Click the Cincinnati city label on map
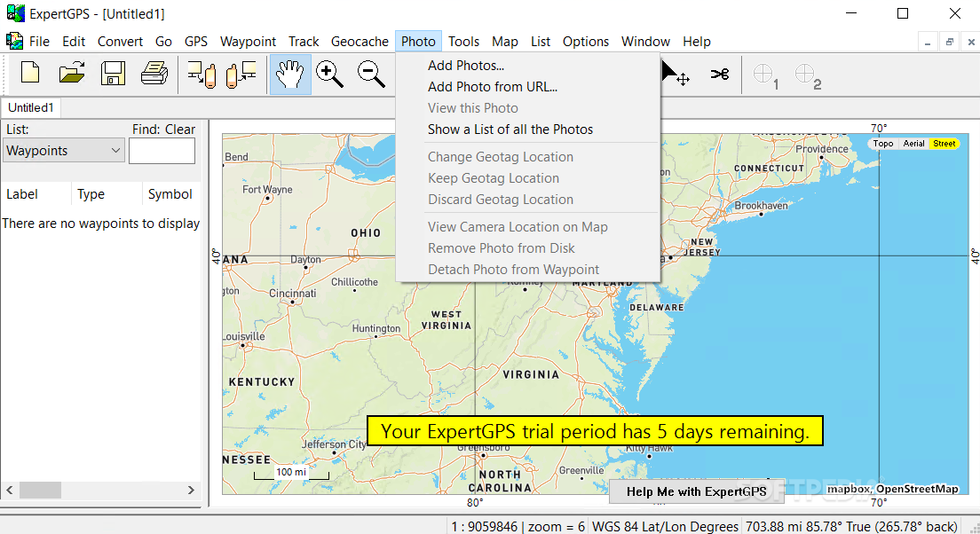This screenshot has width=980, height=534. [293, 293]
